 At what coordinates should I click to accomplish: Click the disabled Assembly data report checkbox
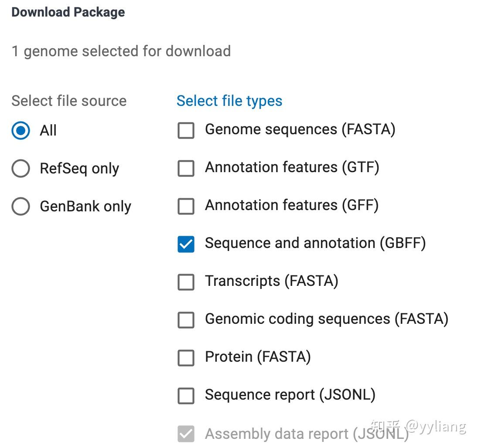coord(186,433)
